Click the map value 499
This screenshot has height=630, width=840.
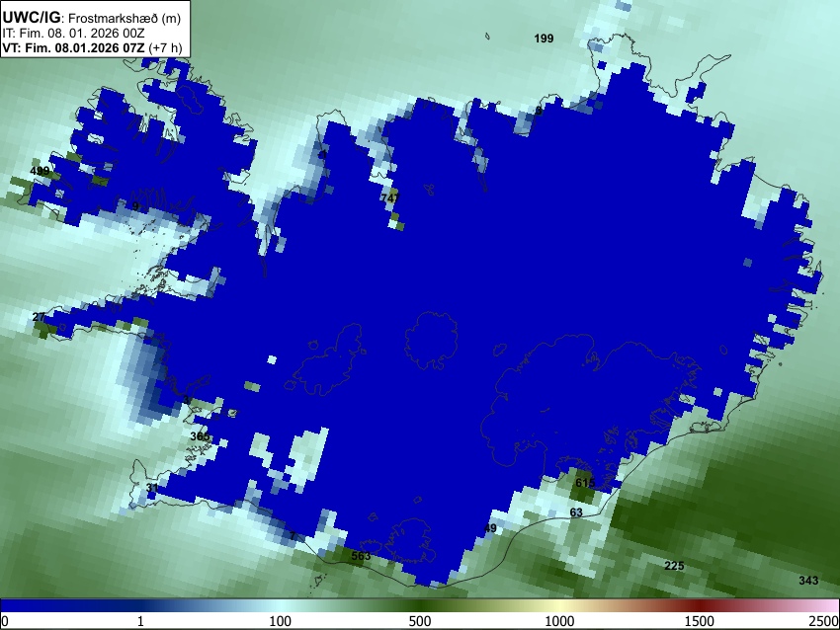[40, 171]
